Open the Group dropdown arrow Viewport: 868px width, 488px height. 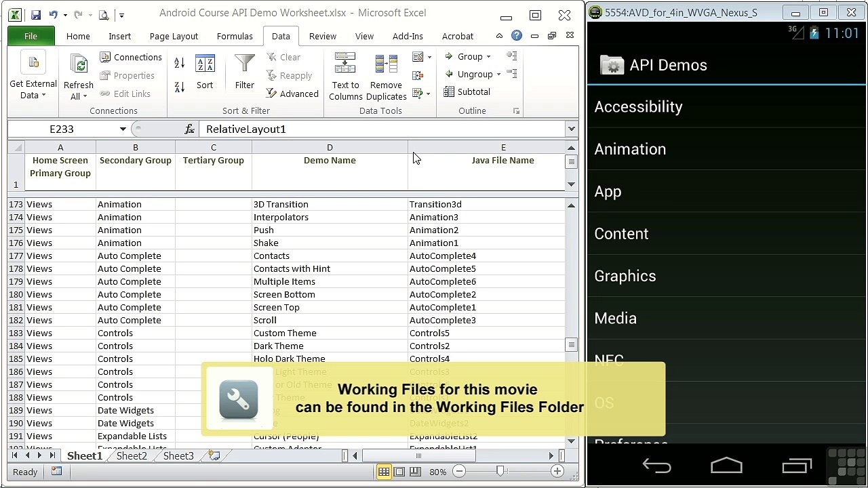tap(488, 57)
